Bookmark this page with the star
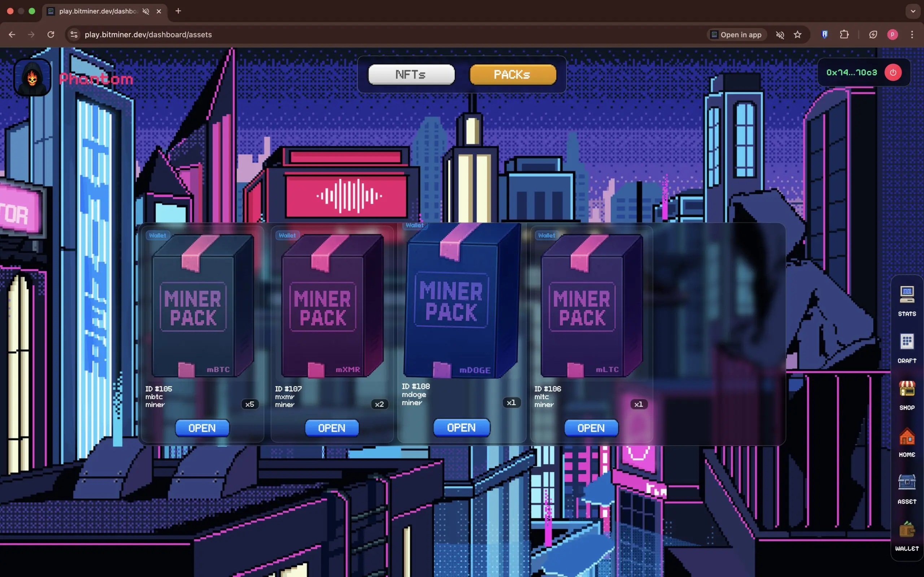This screenshot has height=577, width=924. click(797, 34)
